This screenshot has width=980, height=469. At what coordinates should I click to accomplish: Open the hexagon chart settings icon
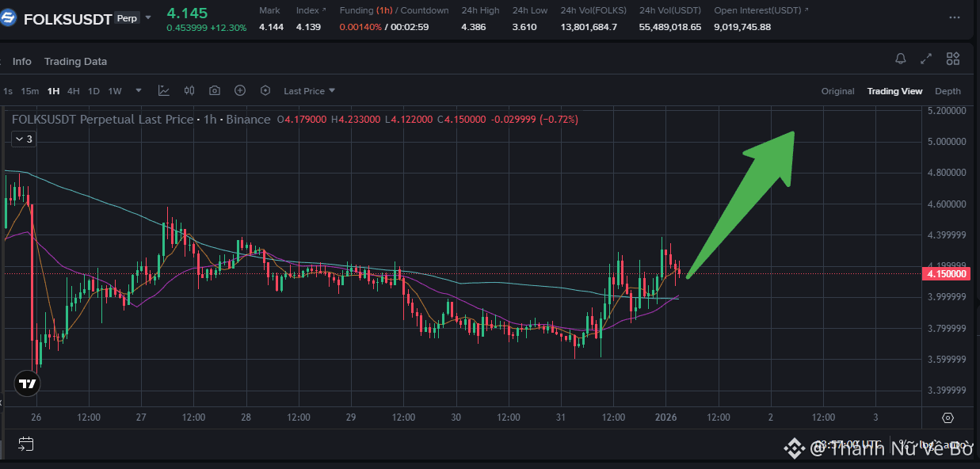tap(265, 91)
